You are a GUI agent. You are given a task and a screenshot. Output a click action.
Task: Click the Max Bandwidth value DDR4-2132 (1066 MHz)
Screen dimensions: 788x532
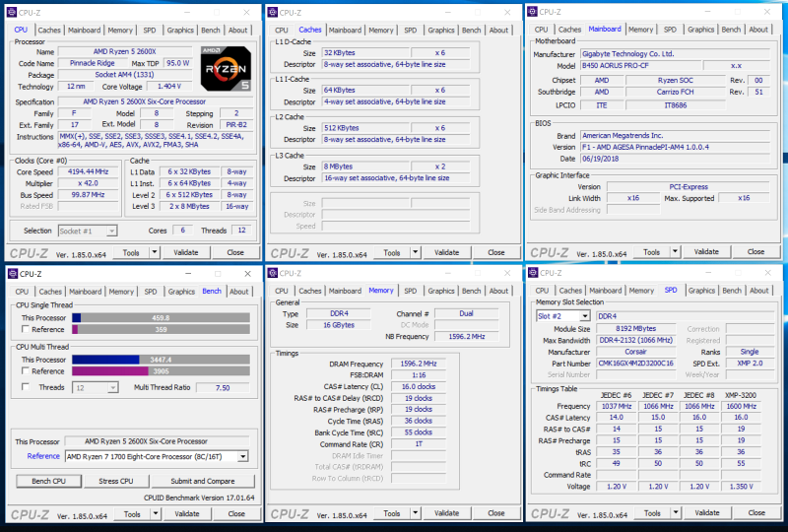click(x=635, y=340)
